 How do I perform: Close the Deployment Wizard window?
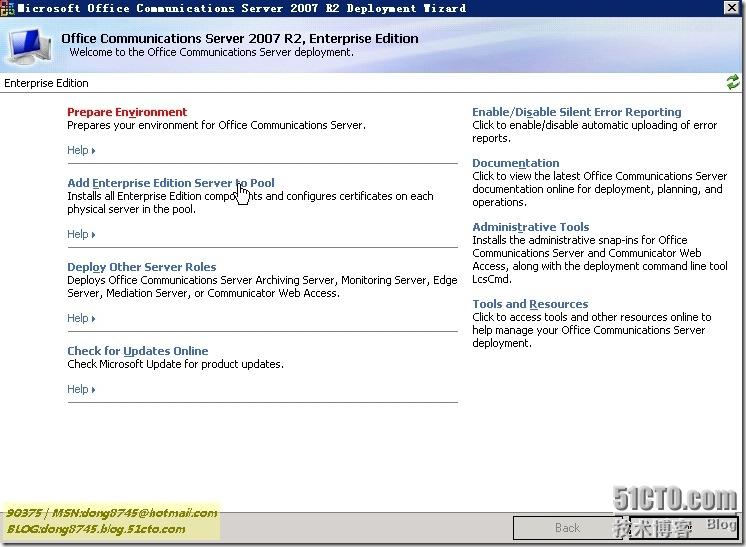click(732, 8)
